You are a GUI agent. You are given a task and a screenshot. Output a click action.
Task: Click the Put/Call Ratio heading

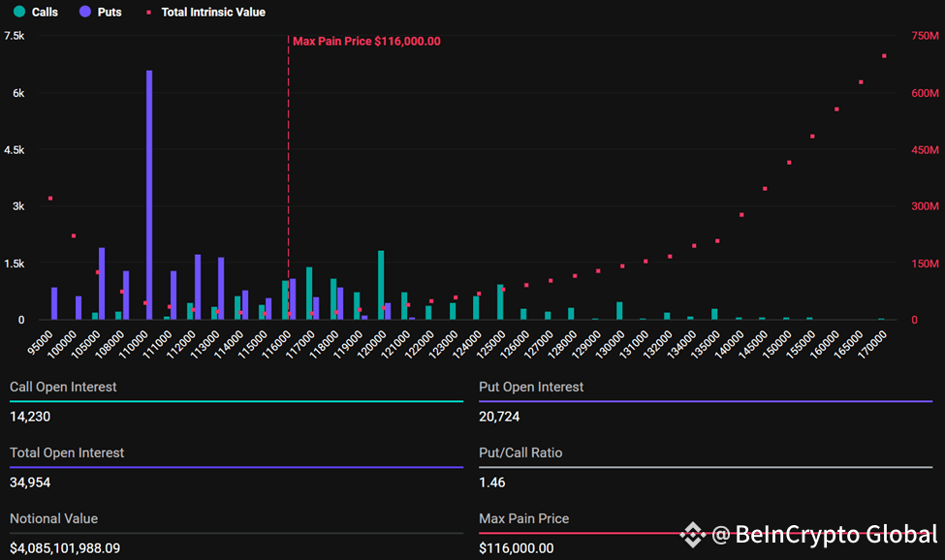[x=520, y=452]
